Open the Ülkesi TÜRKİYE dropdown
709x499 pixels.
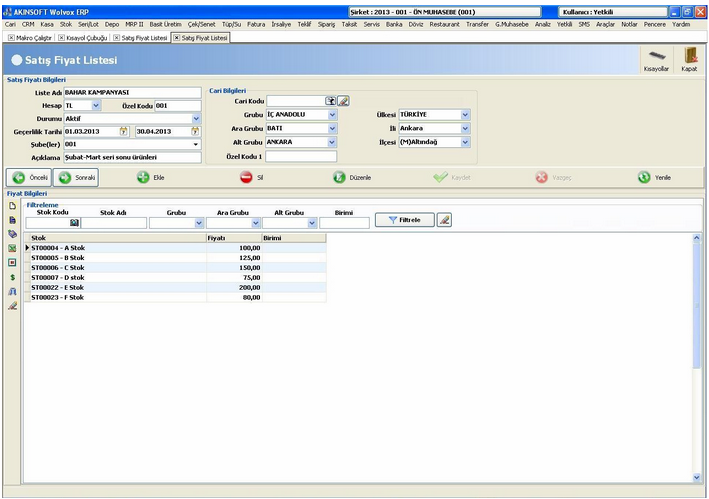pos(465,115)
